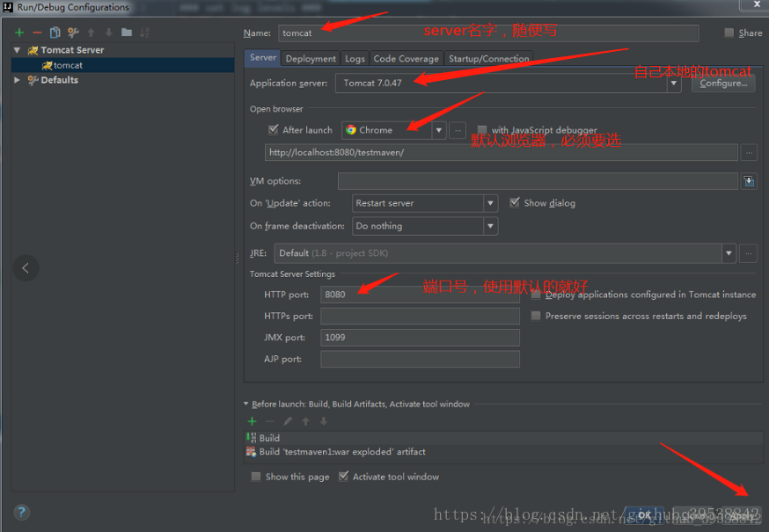Image resolution: width=769 pixels, height=532 pixels.
Task: Click the AJP port field
Action: click(420, 359)
